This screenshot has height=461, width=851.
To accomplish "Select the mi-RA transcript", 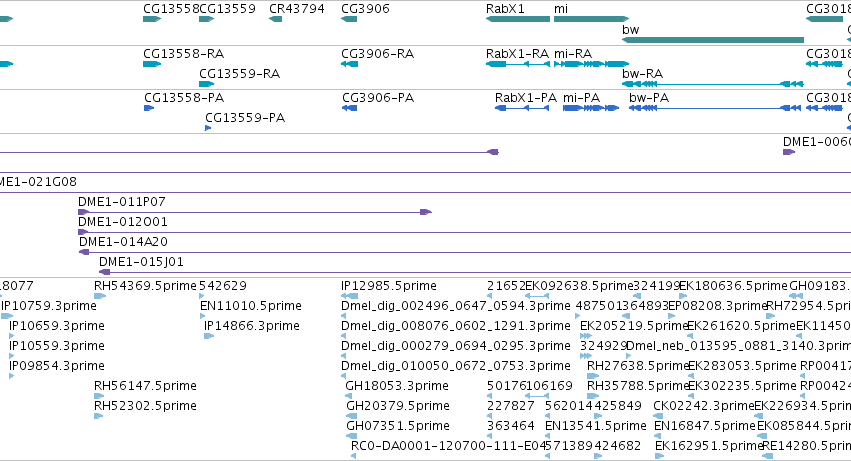I will click(x=591, y=64).
